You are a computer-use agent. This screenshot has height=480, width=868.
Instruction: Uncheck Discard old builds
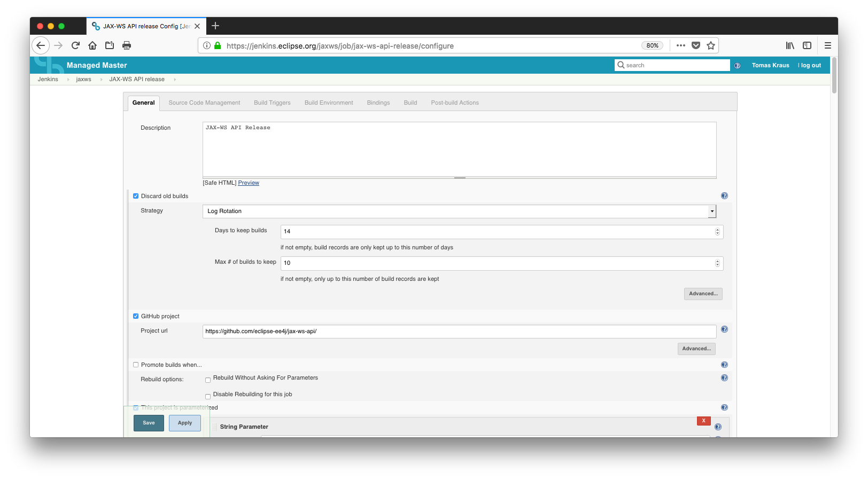(x=136, y=196)
